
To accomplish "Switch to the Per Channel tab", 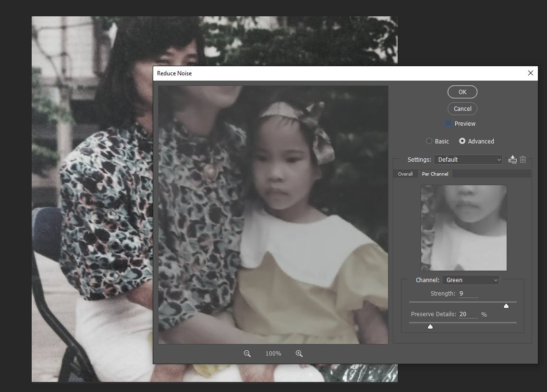I will (435, 174).
